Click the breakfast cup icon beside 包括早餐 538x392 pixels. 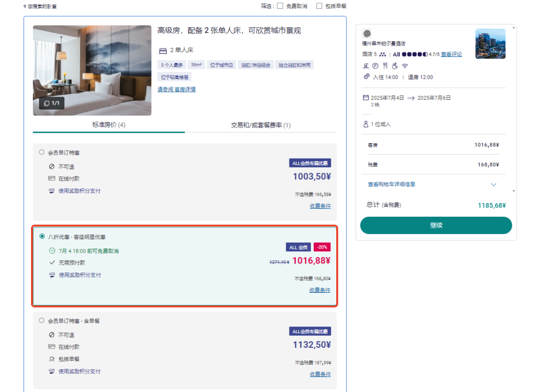(51, 359)
